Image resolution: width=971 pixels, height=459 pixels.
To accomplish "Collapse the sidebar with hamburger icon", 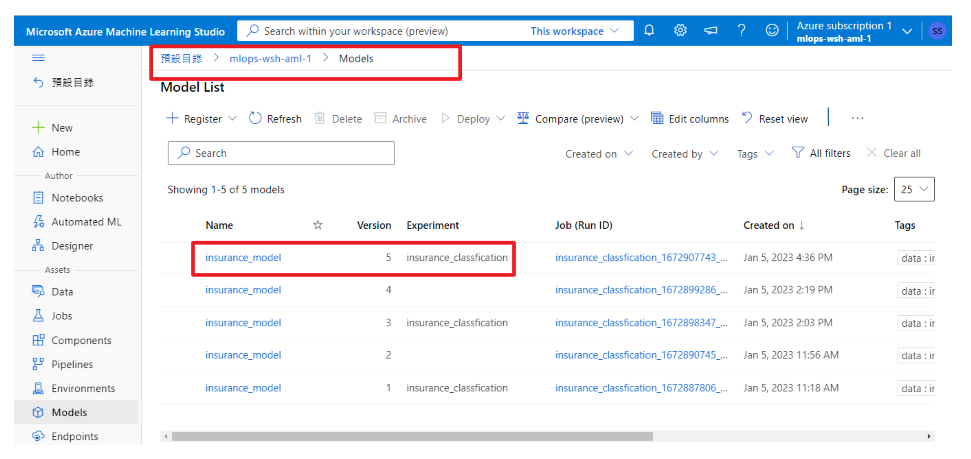I will point(39,58).
